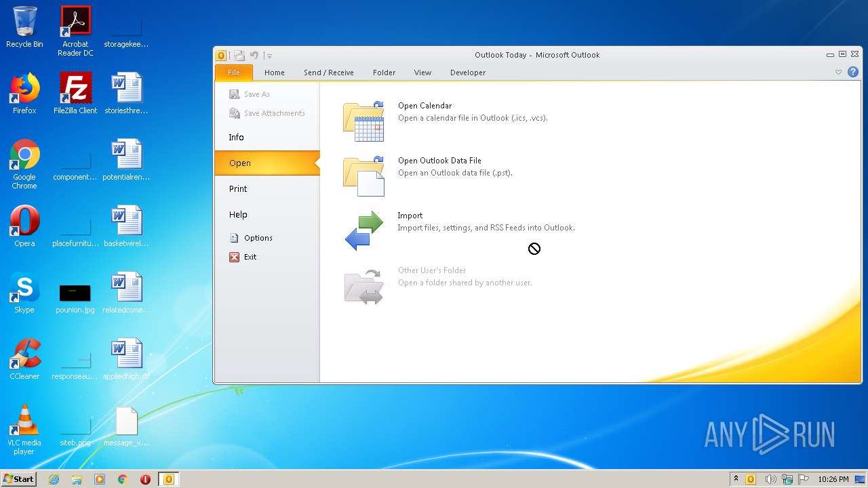This screenshot has width=868, height=488.
Task: Open the Developer ribbon tab
Action: pos(468,73)
